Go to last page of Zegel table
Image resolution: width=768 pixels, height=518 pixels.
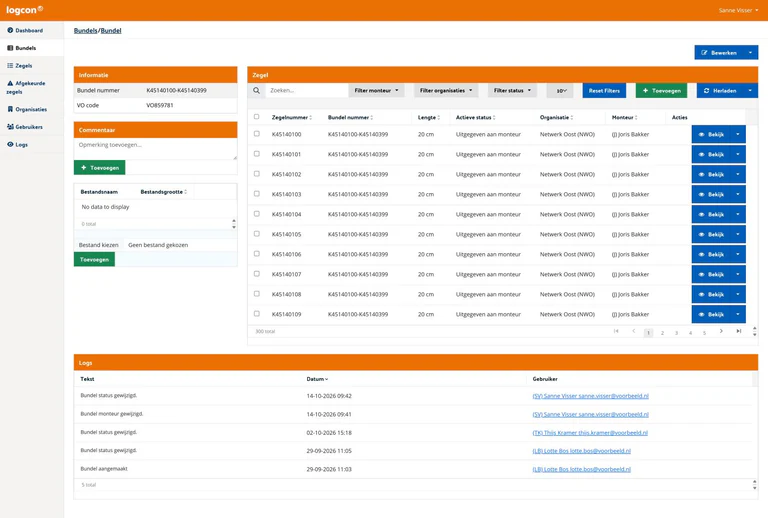(739, 331)
